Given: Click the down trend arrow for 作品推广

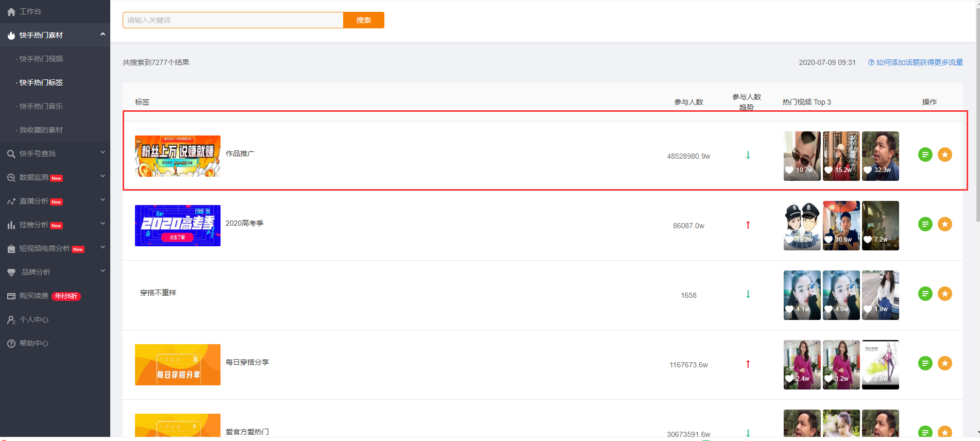Looking at the screenshot, I should [x=748, y=155].
